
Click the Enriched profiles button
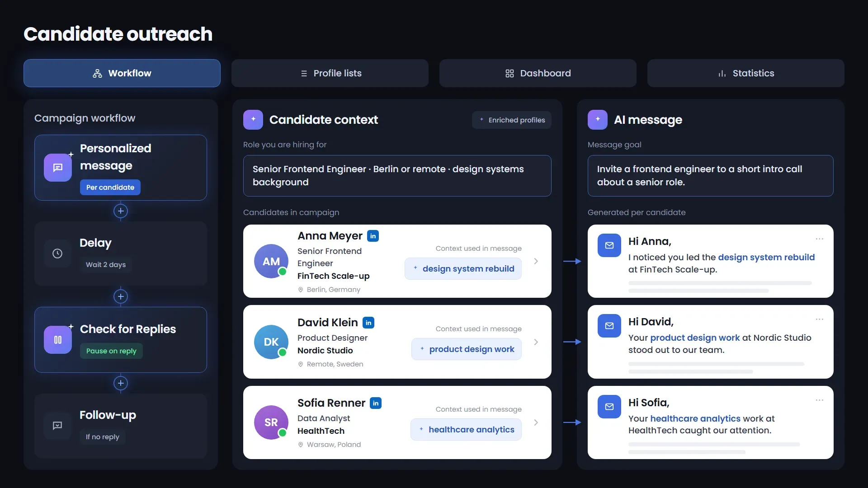pos(512,120)
